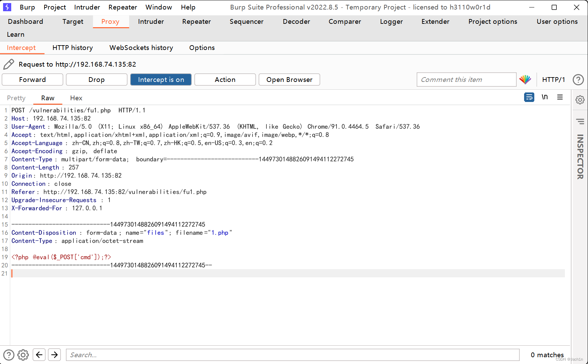Switch to the Decoder tab
This screenshot has height=364, width=588.
point(296,21)
